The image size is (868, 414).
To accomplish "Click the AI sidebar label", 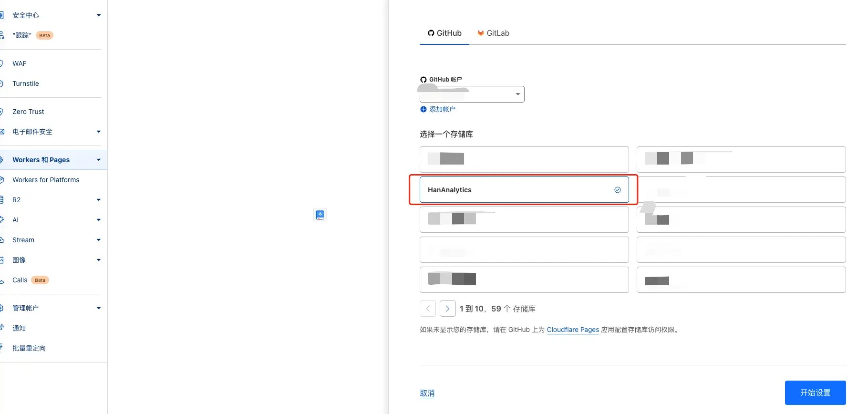I will [x=15, y=220].
